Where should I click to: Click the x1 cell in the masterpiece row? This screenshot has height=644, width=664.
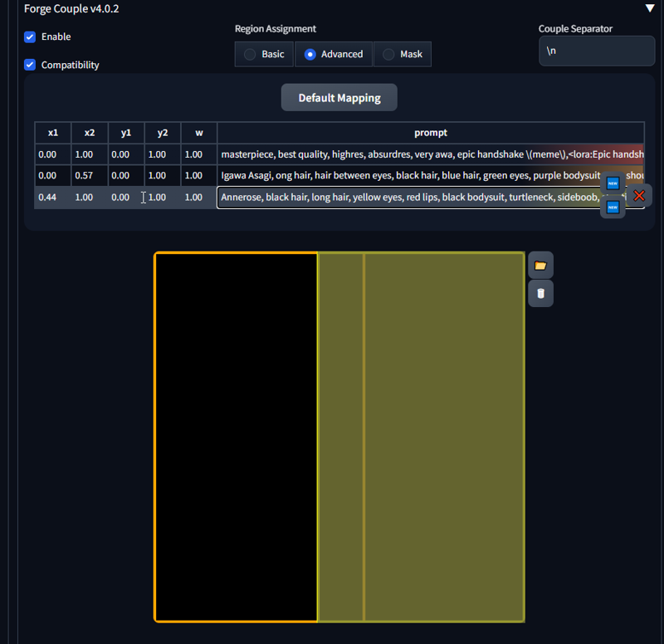click(x=53, y=154)
